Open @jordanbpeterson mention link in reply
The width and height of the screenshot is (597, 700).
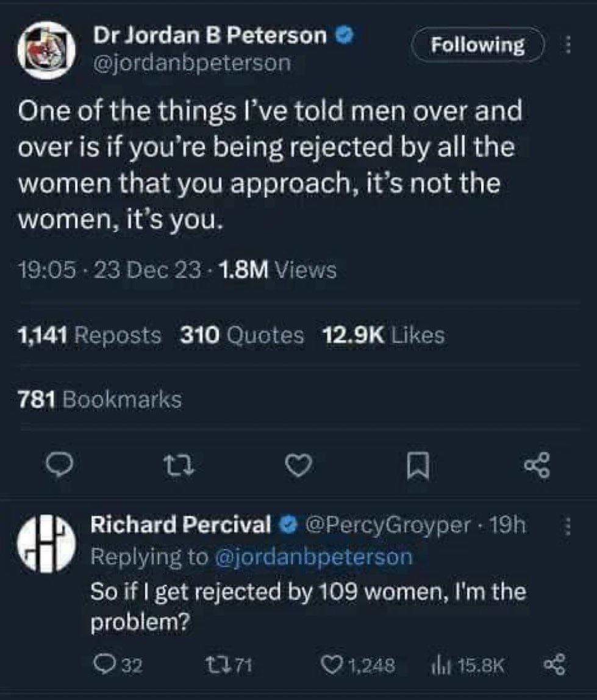pos(313,557)
